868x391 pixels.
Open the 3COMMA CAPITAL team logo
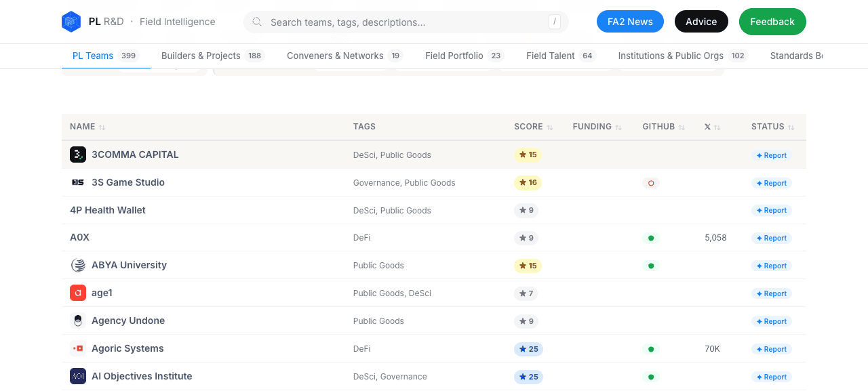point(78,155)
